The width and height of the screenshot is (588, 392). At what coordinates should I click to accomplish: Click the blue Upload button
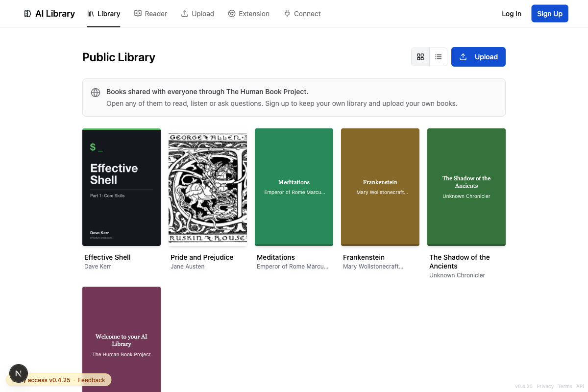(x=478, y=57)
